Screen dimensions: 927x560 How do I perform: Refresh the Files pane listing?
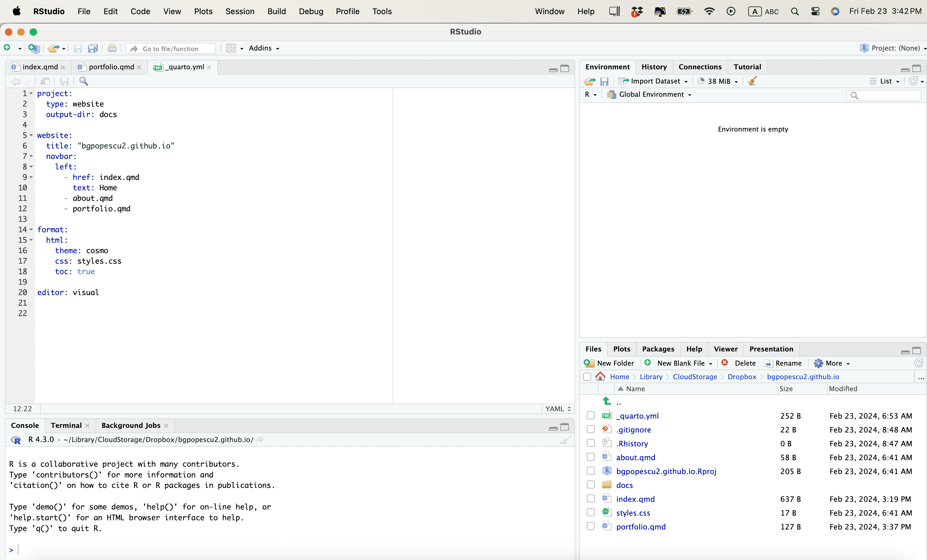point(918,363)
